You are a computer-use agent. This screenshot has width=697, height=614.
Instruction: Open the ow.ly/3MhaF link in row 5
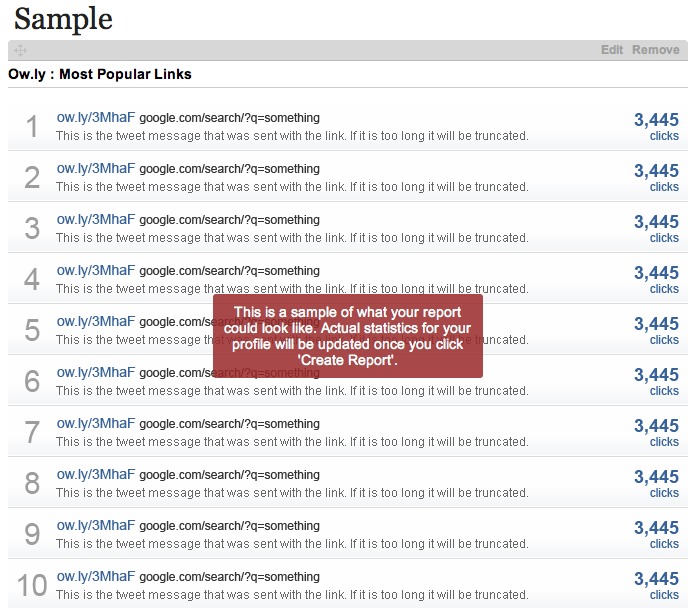(95, 322)
